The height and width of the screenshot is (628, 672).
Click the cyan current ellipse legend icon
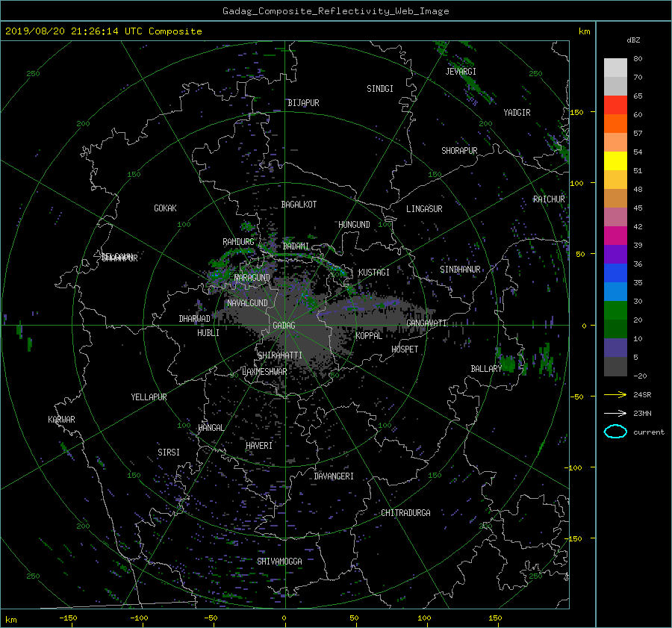tap(615, 432)
